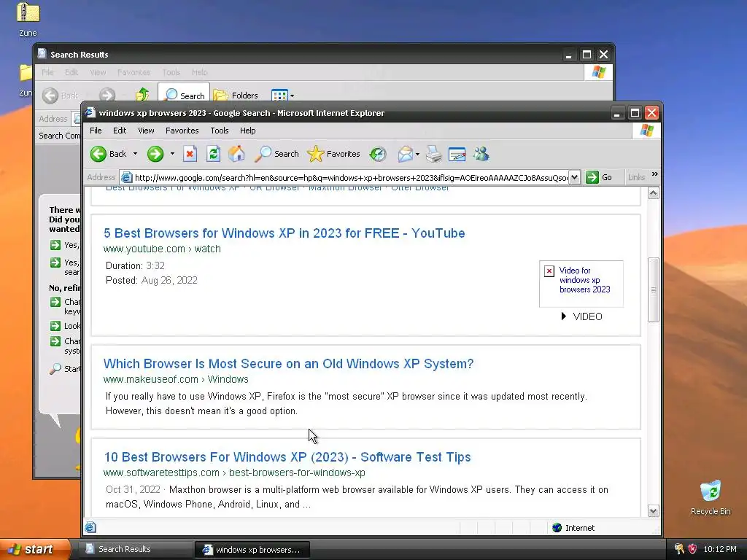The width and height of the screenshot is (747, 560).
Task: Open the Mail options dropdown arrow
Action: [417, 155]
